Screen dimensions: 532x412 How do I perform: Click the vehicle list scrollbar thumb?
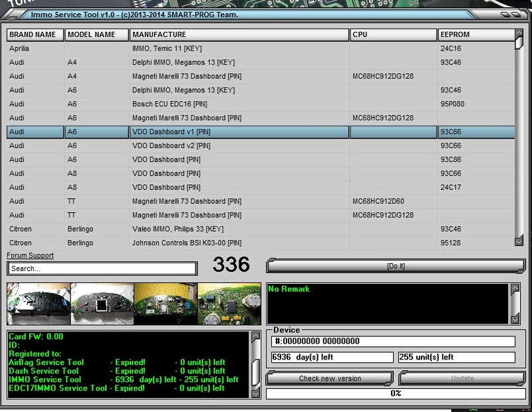coord(519,43)
